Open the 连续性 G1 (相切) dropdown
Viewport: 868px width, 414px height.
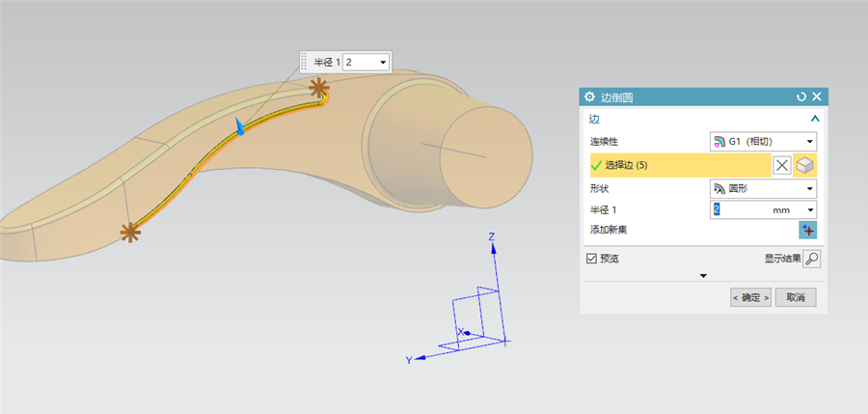(764, 141)
